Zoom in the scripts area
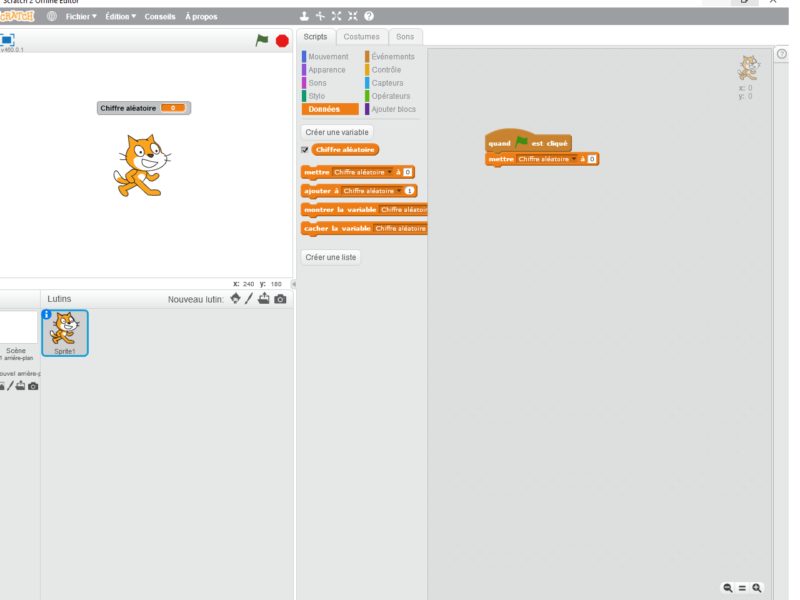This screenshot has width=800, height=600. (x=757, y=588)
